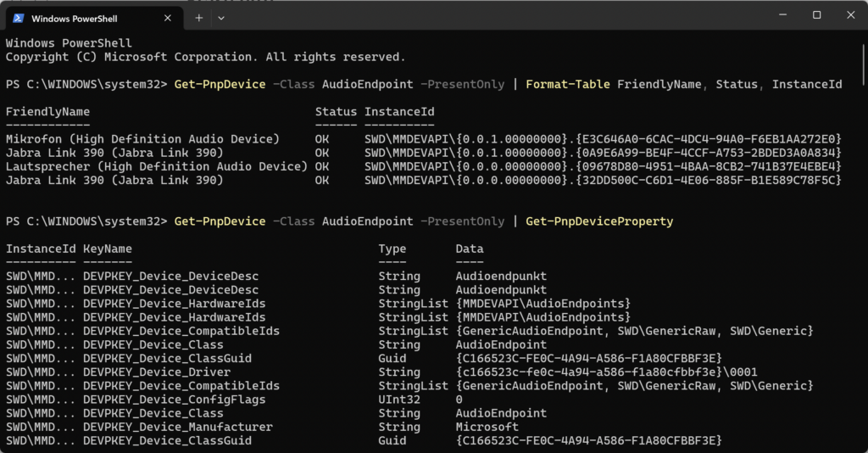
Task: Select the Windows PowerShell tab
Action: 94,19
